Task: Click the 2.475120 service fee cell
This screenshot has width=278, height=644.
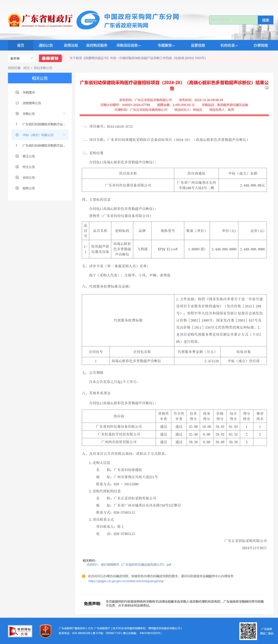Action: point(197,361)
